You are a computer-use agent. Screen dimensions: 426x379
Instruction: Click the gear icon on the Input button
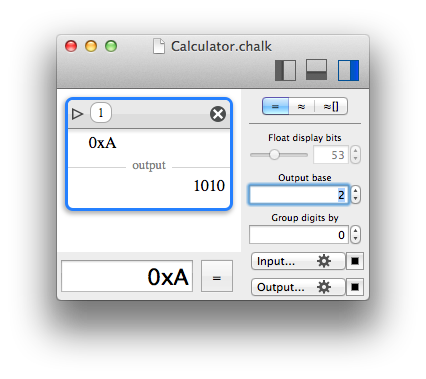(x=324, y=261)
